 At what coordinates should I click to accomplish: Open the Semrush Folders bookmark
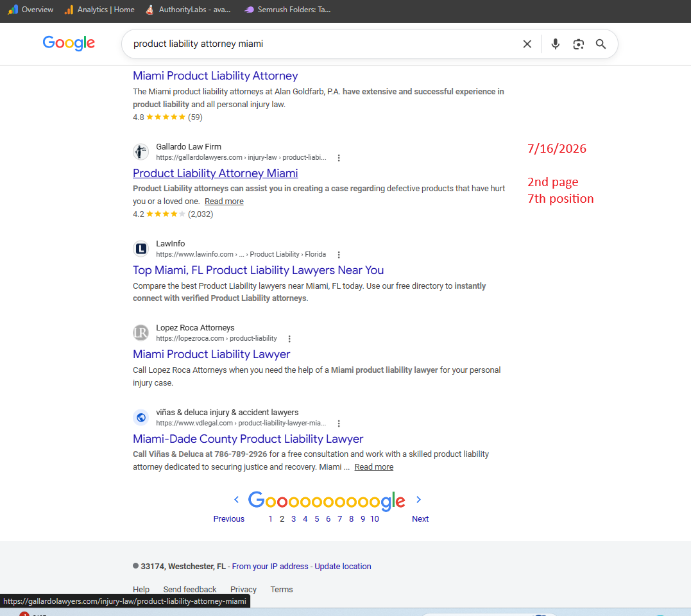point(287,10)
